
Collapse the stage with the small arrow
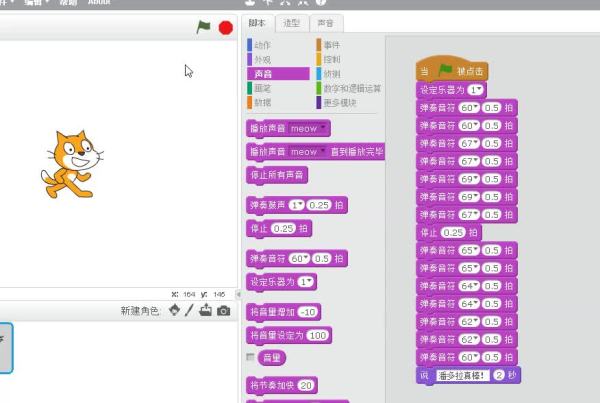click(x=238, y=294)
